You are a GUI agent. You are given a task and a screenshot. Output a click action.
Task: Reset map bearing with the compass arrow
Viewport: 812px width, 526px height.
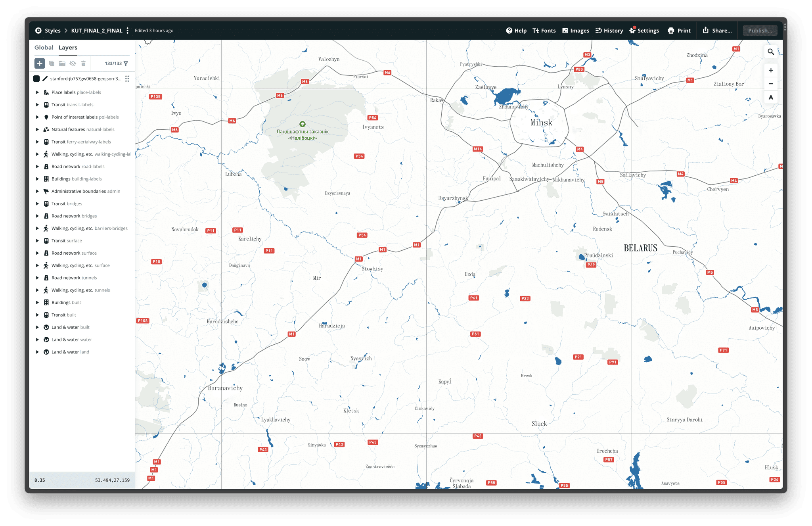pos(770,97)
